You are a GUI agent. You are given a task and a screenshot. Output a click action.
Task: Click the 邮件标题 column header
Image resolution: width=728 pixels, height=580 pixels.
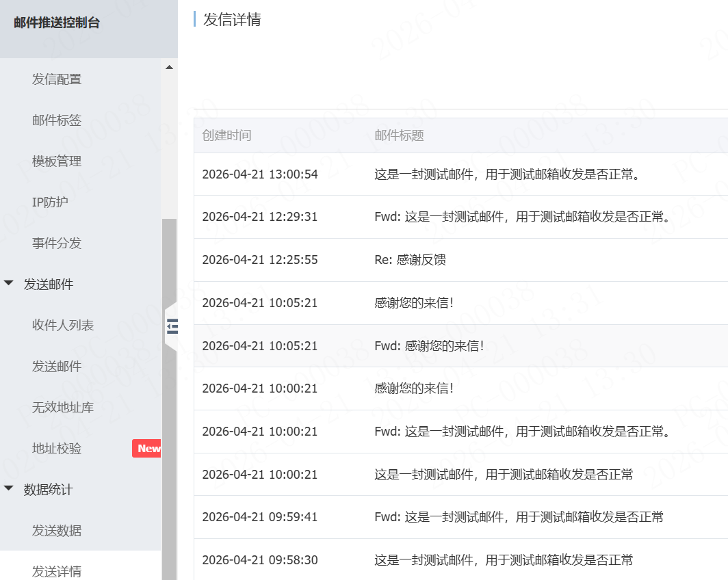point(398,135)
